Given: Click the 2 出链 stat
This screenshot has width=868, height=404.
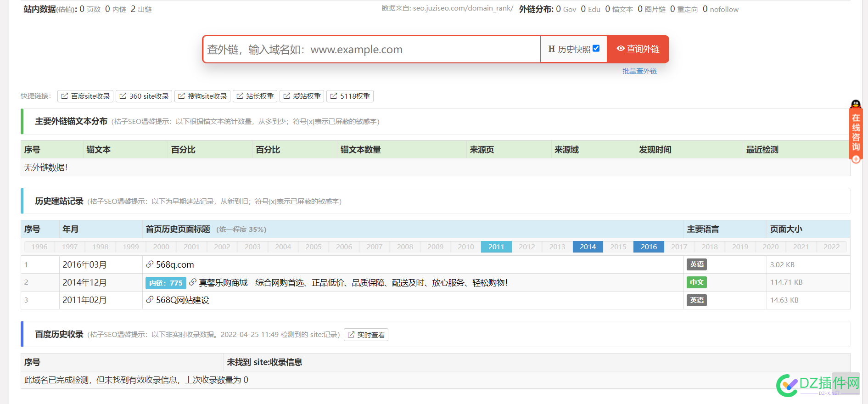Looking at the screenshot, I should [x=141, y=9].
